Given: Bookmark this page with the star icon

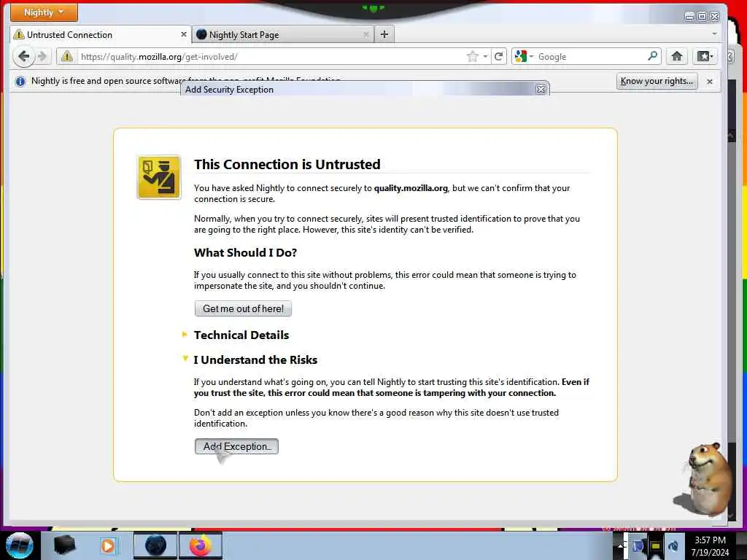Looking at the screenshot, I should click(x=472, y=57).
